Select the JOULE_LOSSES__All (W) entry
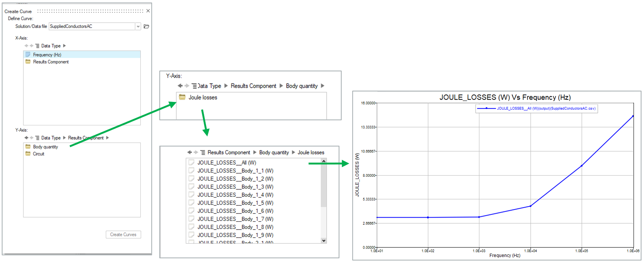The height and width of the screenshot is (263, 644). 226,163
